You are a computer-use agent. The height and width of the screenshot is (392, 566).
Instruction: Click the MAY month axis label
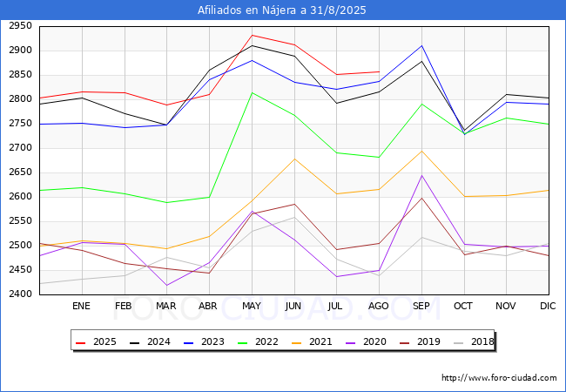(252, 306)
